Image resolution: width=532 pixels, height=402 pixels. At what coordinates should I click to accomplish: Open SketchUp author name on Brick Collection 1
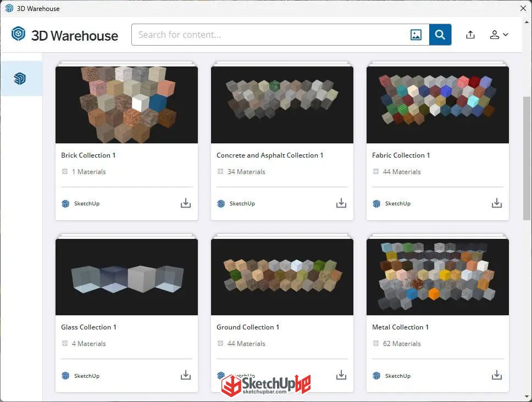coord(87,203)
